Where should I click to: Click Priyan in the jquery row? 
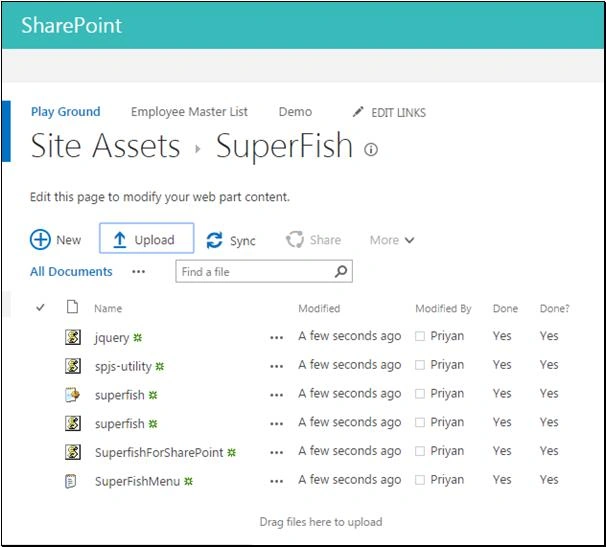click(447, 336)
